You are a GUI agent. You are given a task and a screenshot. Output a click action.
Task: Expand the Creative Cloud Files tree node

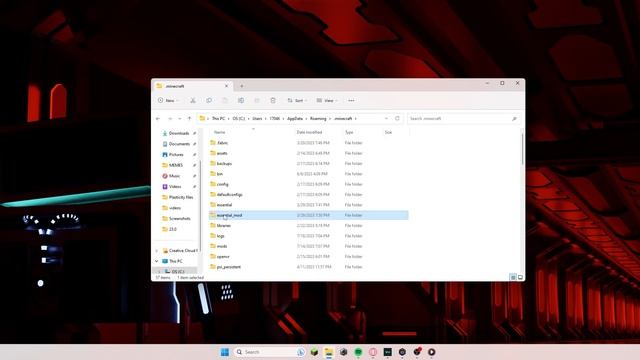(x=157, y=251)
